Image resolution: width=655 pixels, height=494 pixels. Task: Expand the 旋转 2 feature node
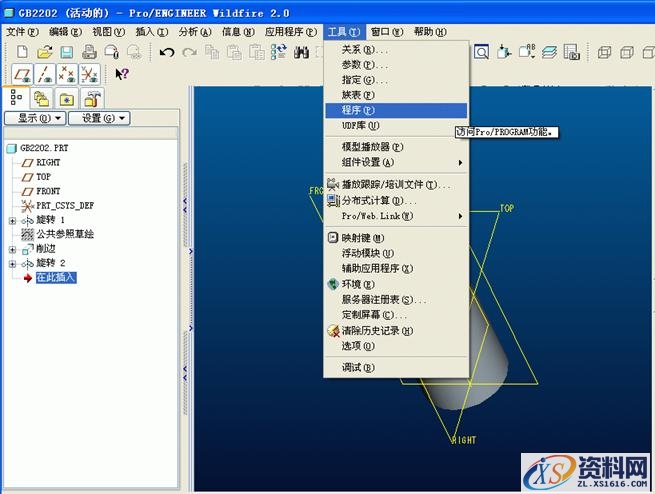[13, 264]
